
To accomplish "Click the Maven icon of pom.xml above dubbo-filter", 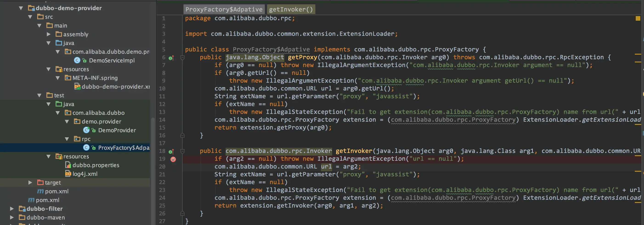I will click(x=31, y=200).
